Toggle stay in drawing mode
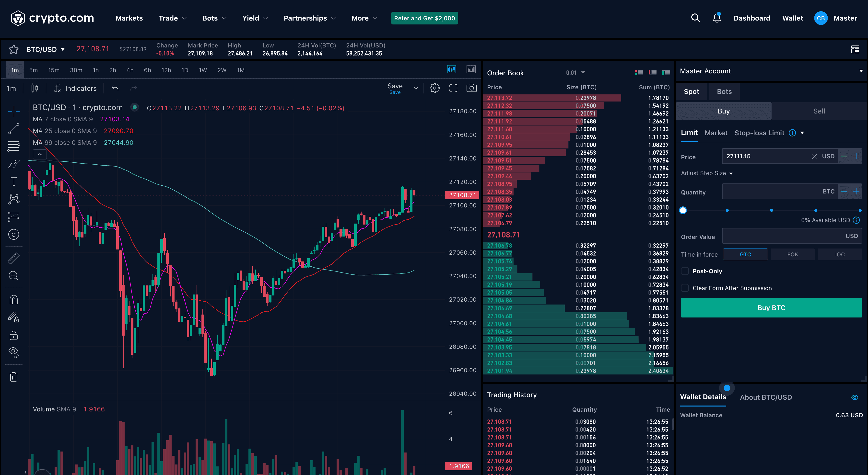 pos(14,317)
